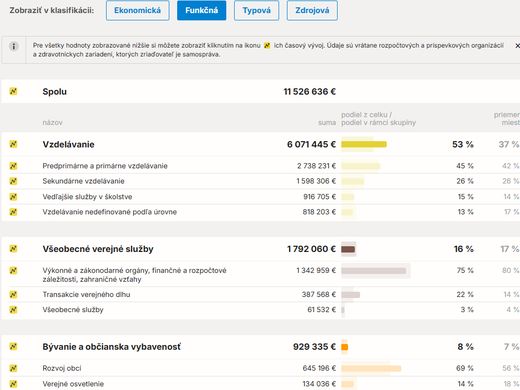
Task: Click the yellow share bar for Vzdelávanie
Action: tap(364, 144)
